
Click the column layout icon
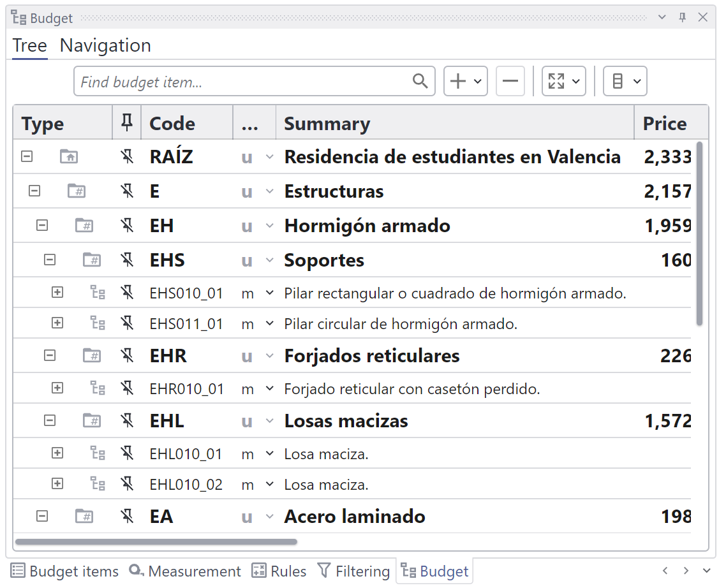tap(618, 81)
